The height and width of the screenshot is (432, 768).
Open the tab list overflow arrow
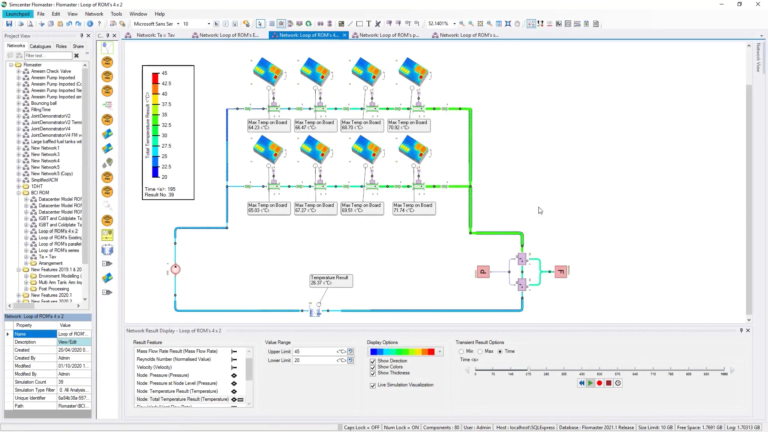tap(761, 36)
